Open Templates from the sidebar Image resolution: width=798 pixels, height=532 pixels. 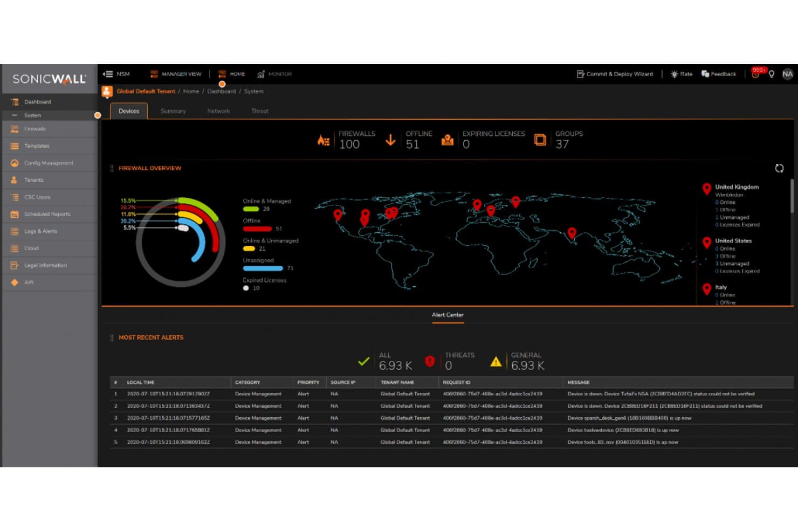(x=50, y=146)
